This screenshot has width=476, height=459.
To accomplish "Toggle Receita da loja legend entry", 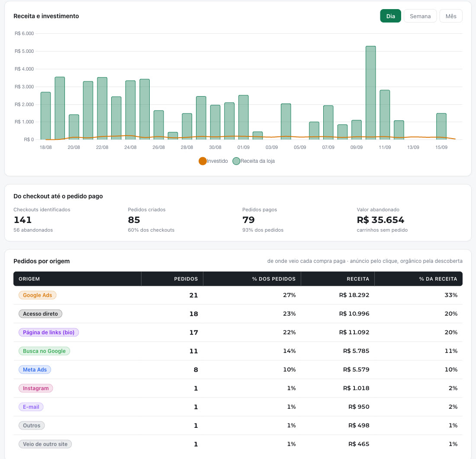I will point(254,161).
